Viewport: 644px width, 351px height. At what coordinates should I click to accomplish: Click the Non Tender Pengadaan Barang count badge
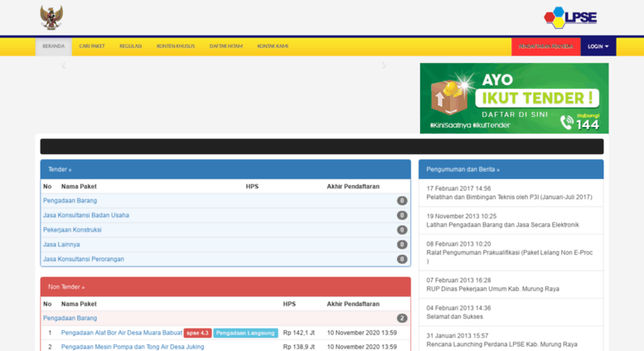click(401, 318)
